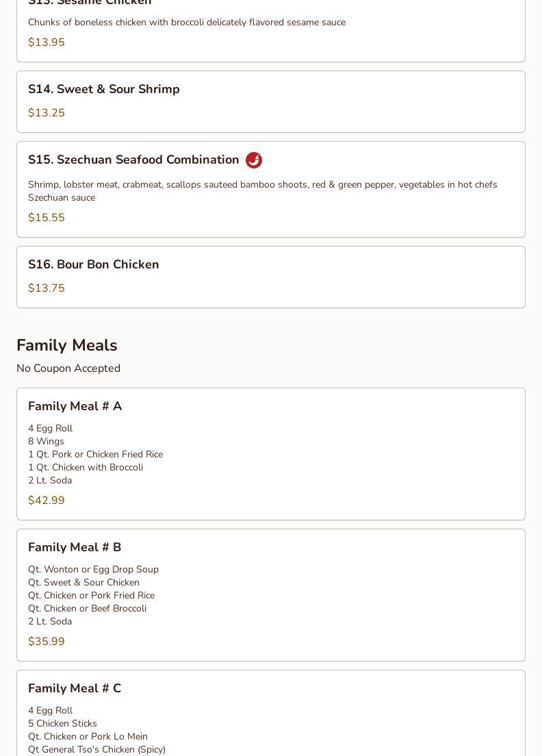
Task: Click the $35.99 family meal price
Action: [x=47, y=642]
